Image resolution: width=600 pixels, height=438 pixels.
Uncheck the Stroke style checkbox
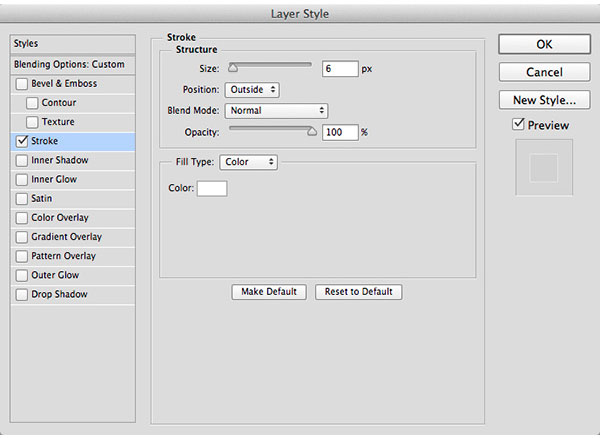coord(22,141)
